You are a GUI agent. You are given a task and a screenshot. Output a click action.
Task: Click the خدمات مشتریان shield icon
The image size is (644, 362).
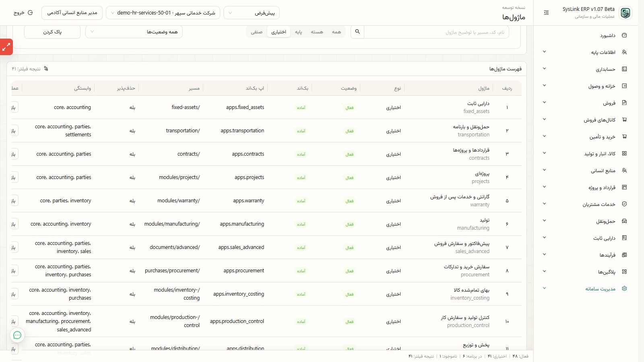point(624,204)
